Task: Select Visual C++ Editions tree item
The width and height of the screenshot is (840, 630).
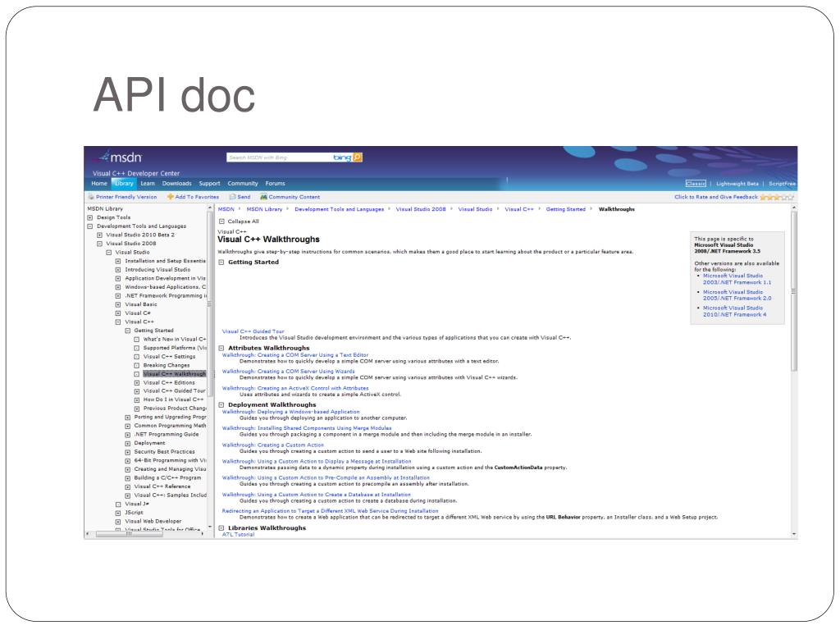Action: [x=169, y=382]
